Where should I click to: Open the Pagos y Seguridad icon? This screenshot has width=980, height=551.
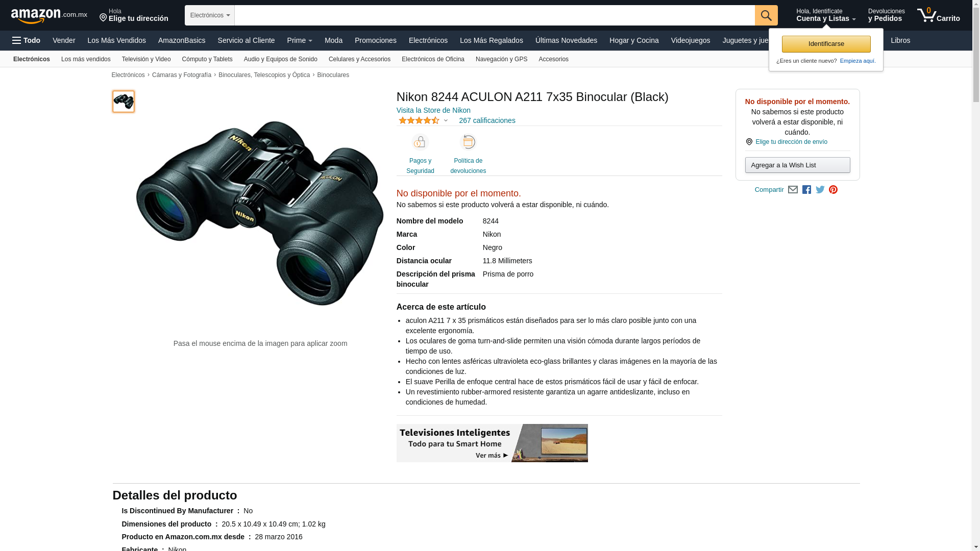coord(420,142)
